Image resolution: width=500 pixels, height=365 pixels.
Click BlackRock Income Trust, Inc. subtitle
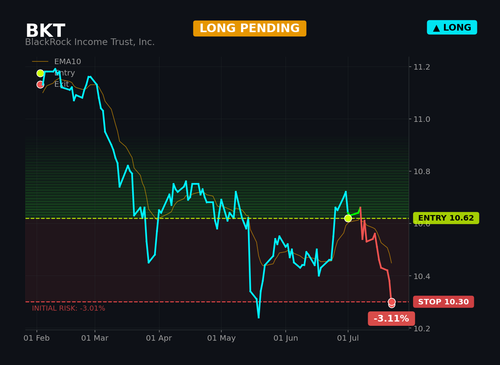(x=90, y=42)
